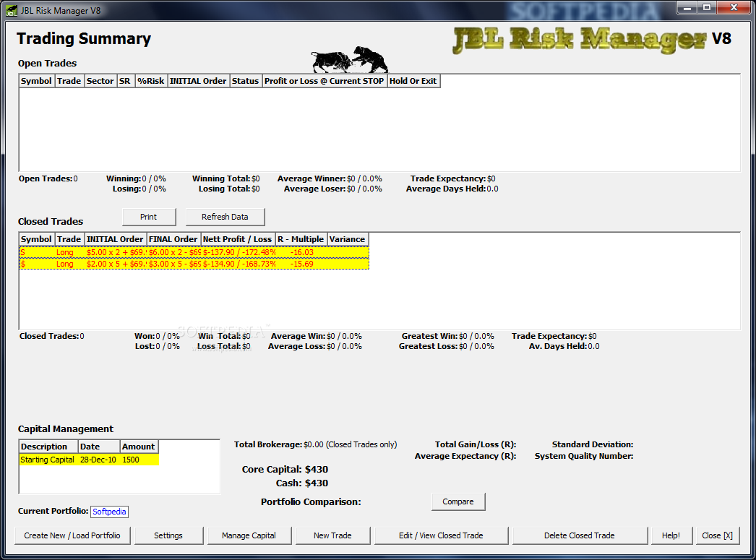This screenshot has width=756, height=560.
Task: Click Open Trades Trade column header
Action: [69, 81]
